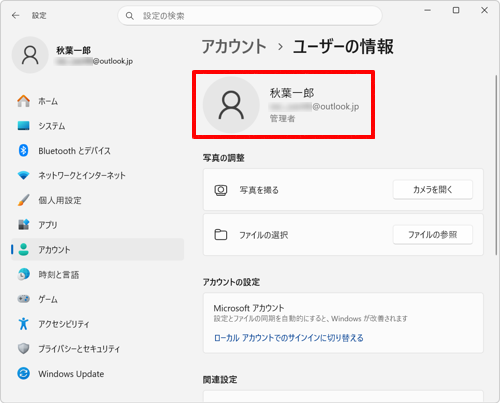Click the large user avatar picture
The image size is (500, 403).
231,105
